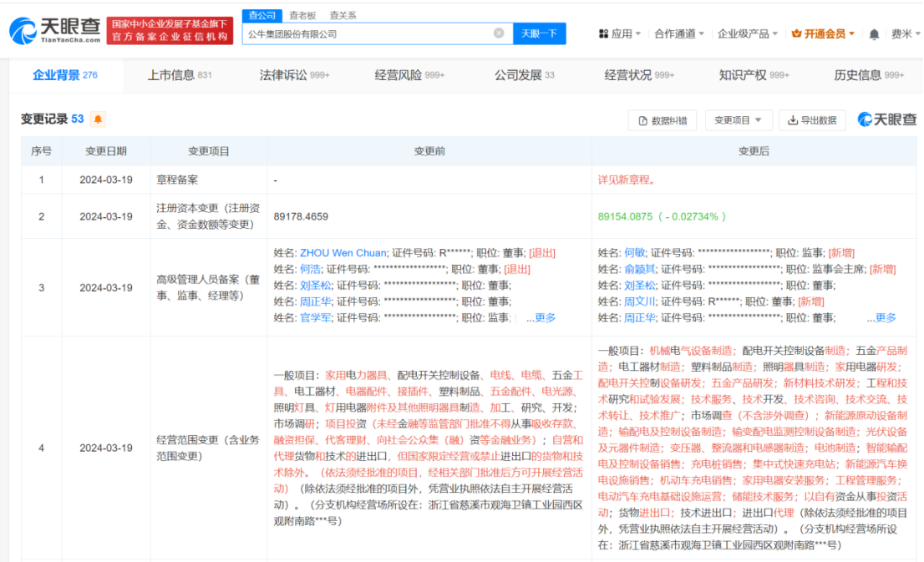Screen dimensions: 924x562
Task: Click the TianYanCha logo in the header
Action: point(55,30)
